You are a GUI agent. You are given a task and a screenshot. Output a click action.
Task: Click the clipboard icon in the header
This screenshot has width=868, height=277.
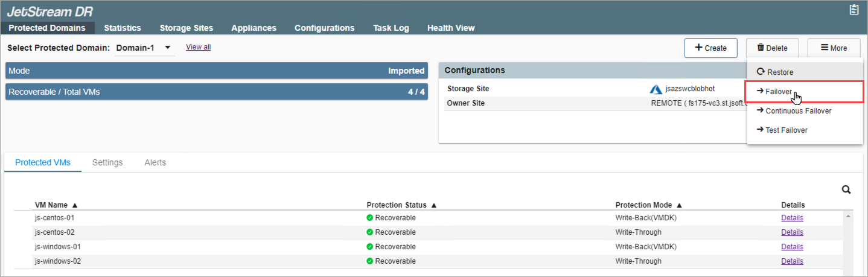point(854,10)
